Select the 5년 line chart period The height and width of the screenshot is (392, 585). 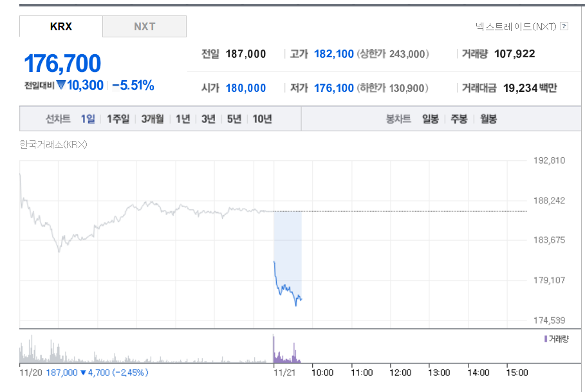(234, 119)
